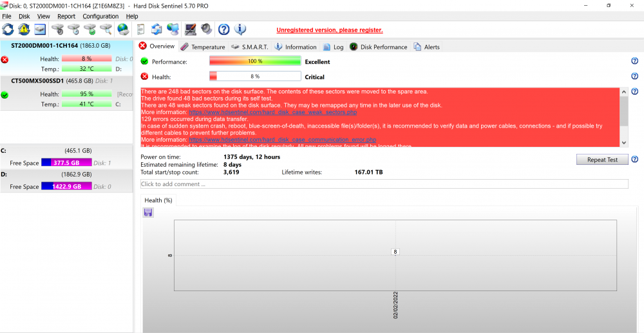The width and height of the screenshot is (644, 333).
Task: Click green check icon next to Performance
Action: coord(144,61)
